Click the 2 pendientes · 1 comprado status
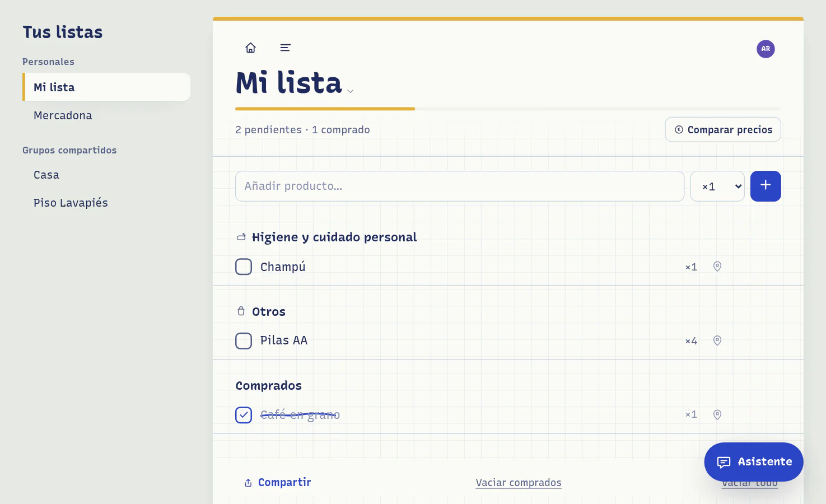The image size is (826, 504). [x=302, y=130]
